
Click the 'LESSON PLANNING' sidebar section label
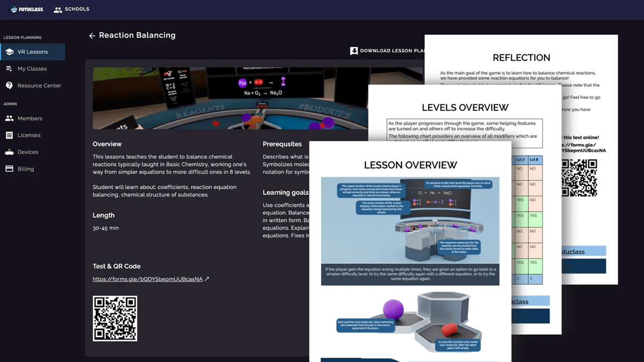click(23, 38)
